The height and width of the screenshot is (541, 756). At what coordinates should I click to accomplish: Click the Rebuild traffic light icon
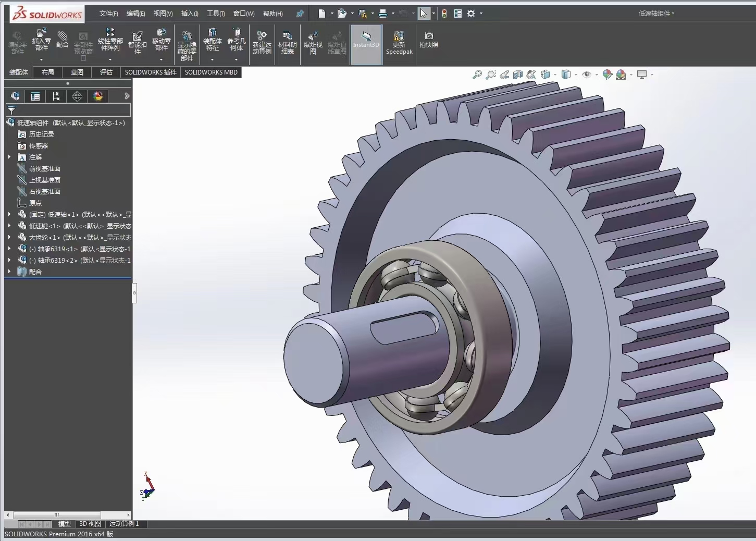point(444,14)
